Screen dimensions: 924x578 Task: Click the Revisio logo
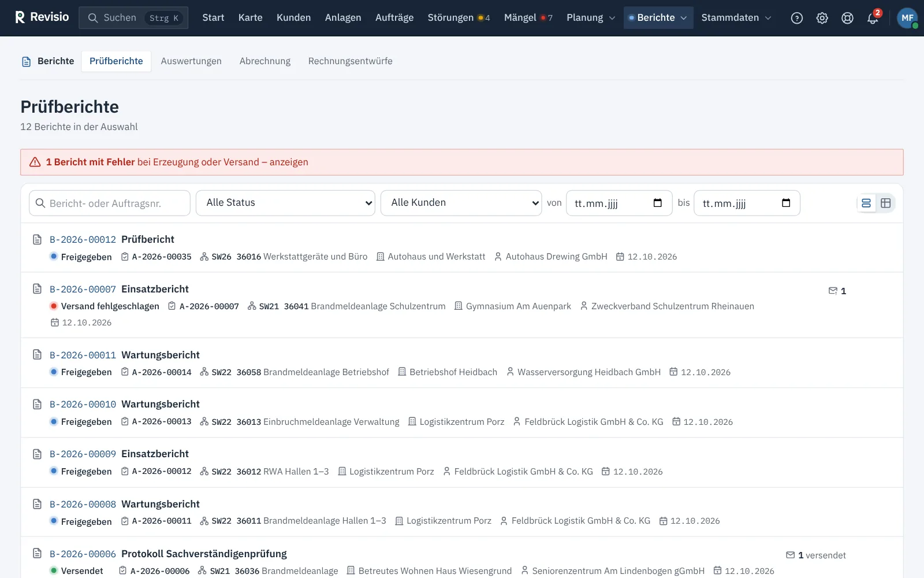tap(42, 17)
